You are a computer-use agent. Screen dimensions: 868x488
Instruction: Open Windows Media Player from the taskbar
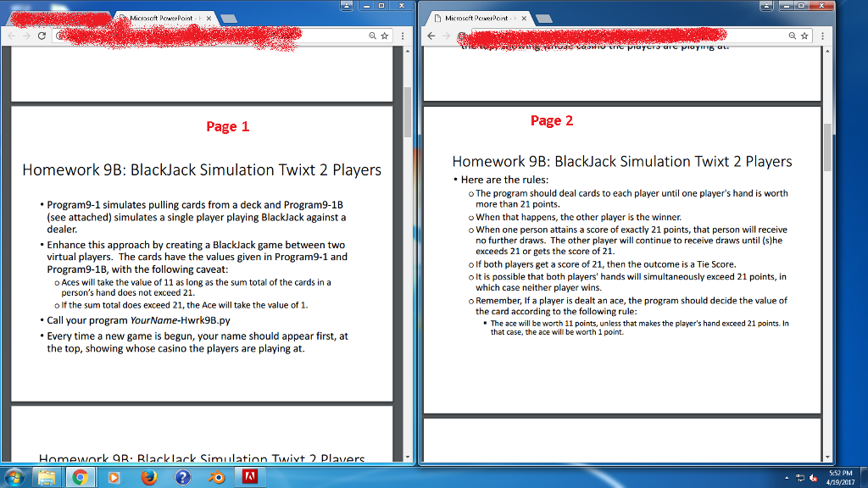114,477
